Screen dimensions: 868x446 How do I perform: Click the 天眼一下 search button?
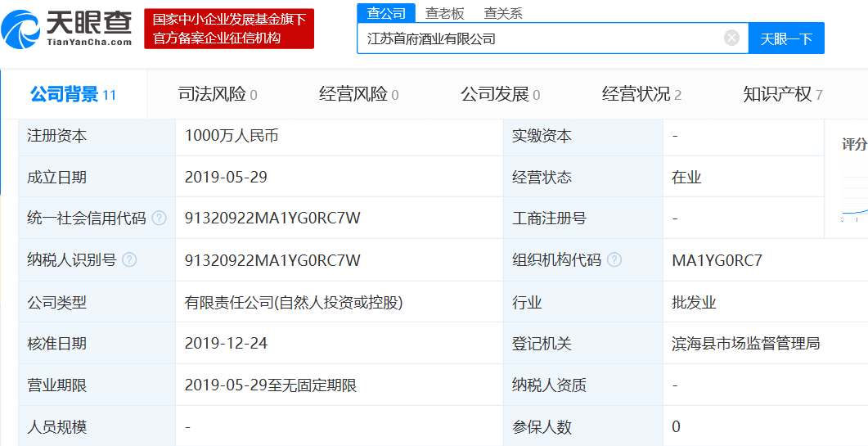pos(786,38)
